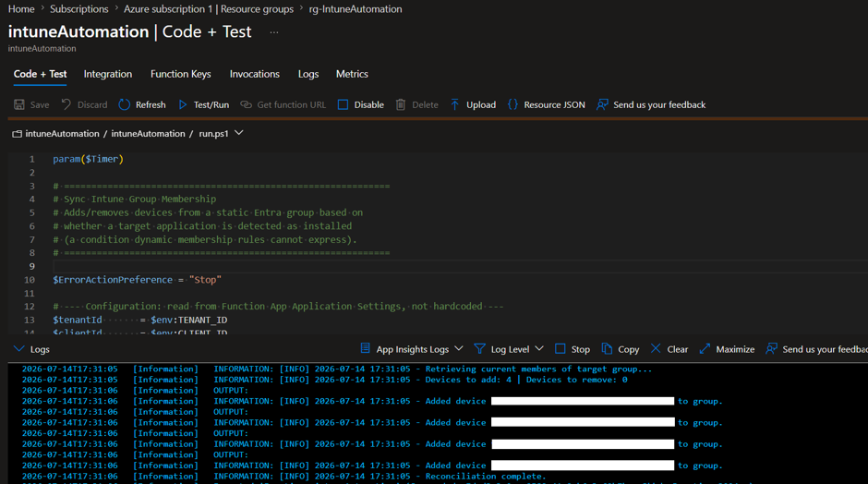
Task: Click the App Insights Logs document icon
Action: coord(366,348)
